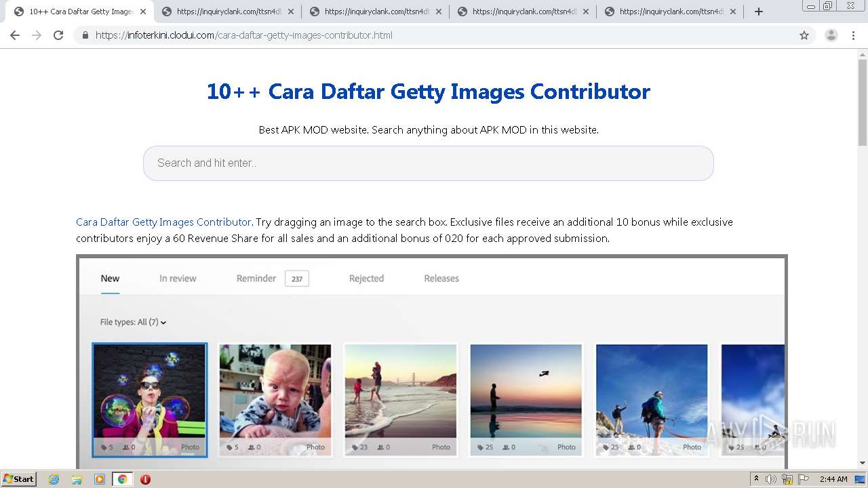Screen dimensions: 868x488
Task: Close the Cara Daftar Getty Images tab
Action: [x=143, y=12]
